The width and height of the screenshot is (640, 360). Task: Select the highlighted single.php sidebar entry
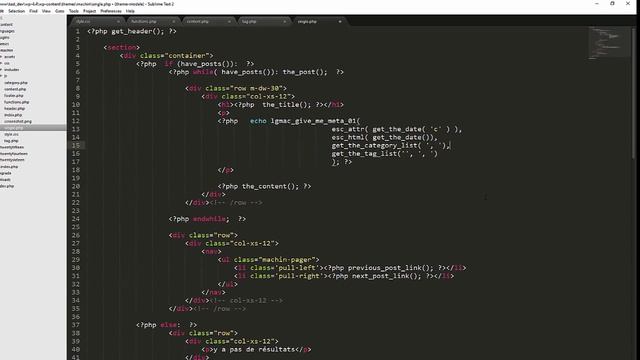(33, 128)
